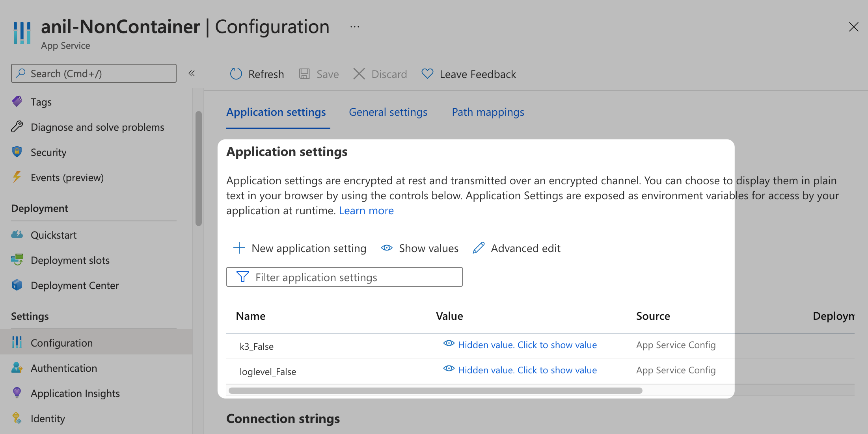Open the Deployment slots item
This screenshot has height=434, width=868.
(70, 260)
